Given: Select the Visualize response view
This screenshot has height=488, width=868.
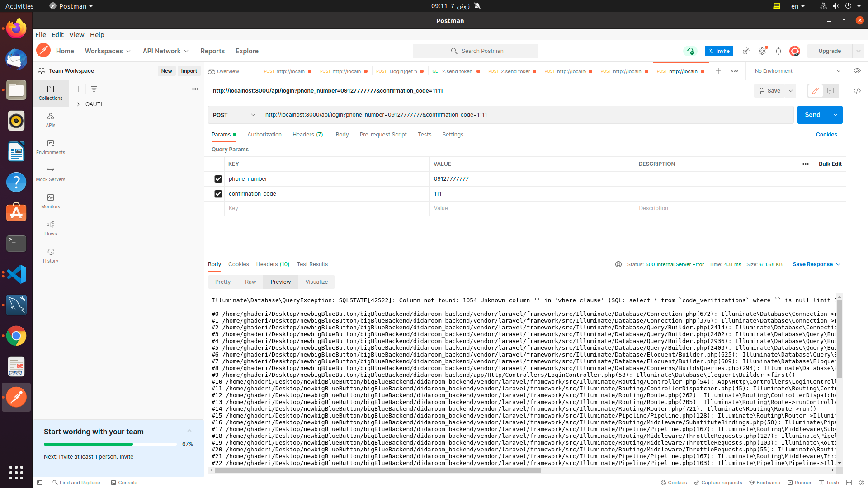Looking at the screenshot, I should pyautogui.click(x=316, y=282).
